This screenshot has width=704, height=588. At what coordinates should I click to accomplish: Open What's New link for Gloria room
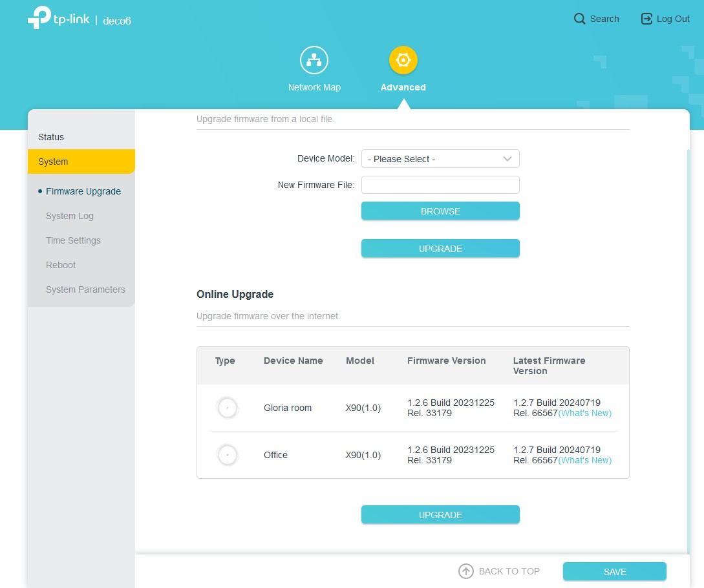(x=585, y=413)
